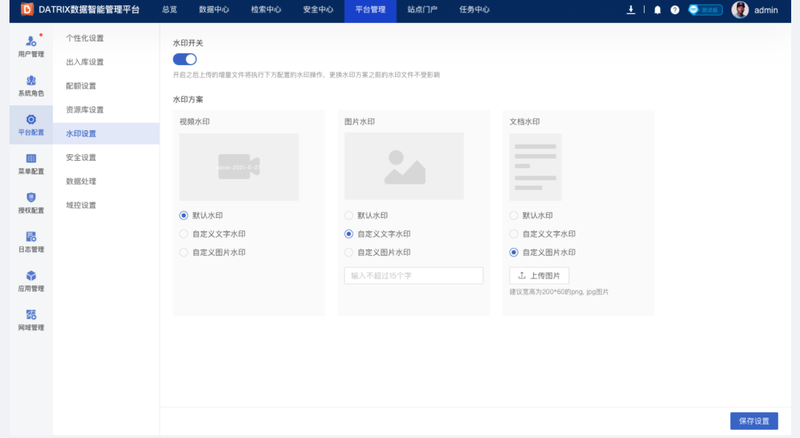
Task: Select 默认水印 under 视频水印
Action: [x=184, y=215]
